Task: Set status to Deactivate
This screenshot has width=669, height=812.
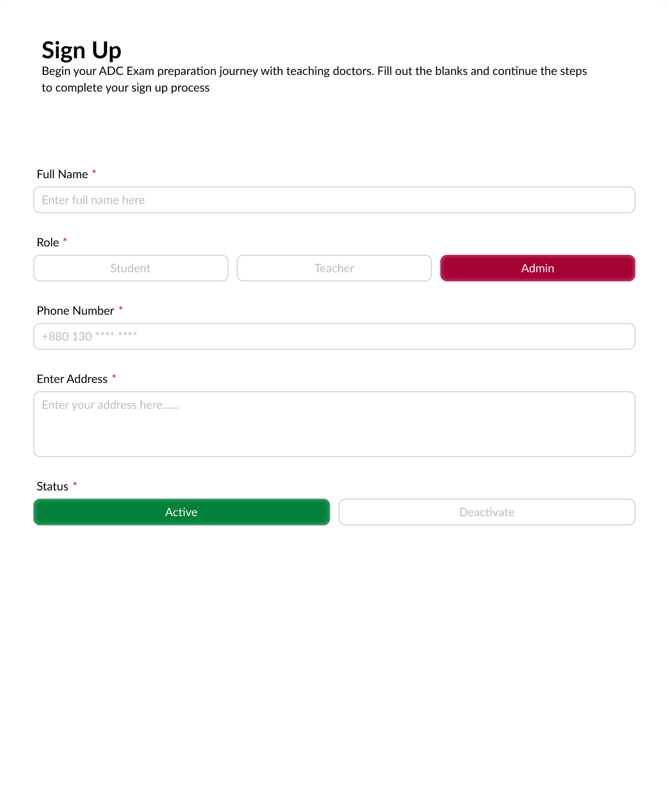Action: (487, 512)
